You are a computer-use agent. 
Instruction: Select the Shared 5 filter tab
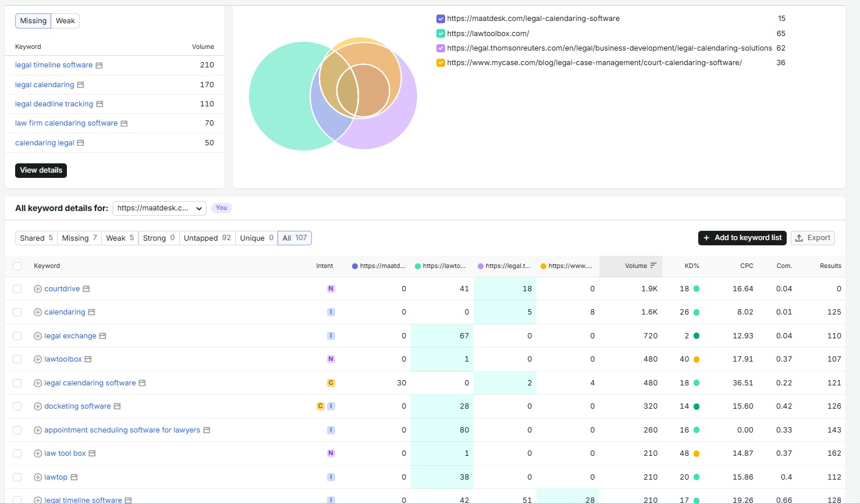coord(36,238)
